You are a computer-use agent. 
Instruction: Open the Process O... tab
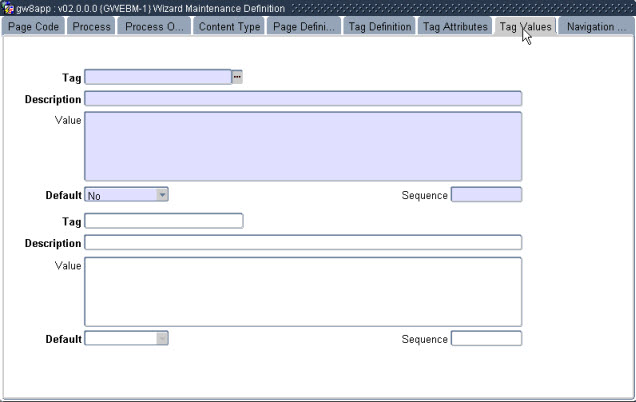154,27
